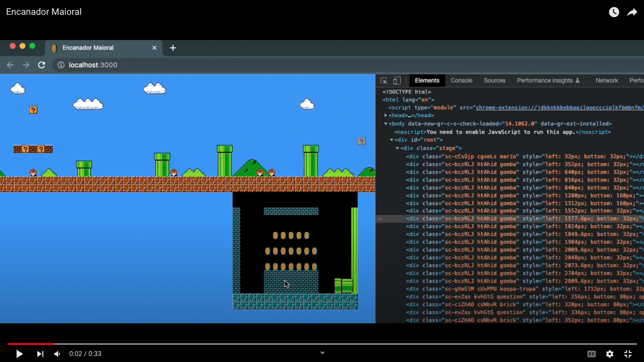This screenshot has height=362, width=644.
Task: Click the floating question block in the sky
Action: (33, 110)
